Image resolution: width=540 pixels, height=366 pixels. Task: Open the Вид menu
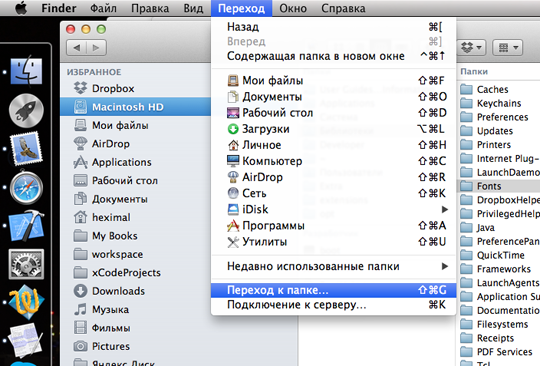click(x=193, y=8)
